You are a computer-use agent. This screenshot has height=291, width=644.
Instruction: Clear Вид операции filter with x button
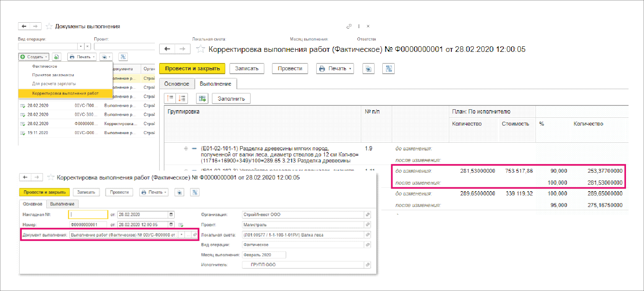pos(87,46)
